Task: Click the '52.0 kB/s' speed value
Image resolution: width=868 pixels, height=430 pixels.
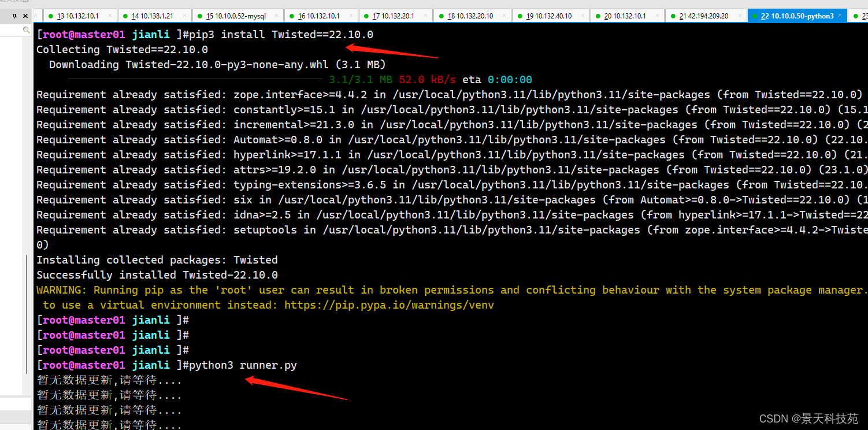Action: (x=428, y=80)
